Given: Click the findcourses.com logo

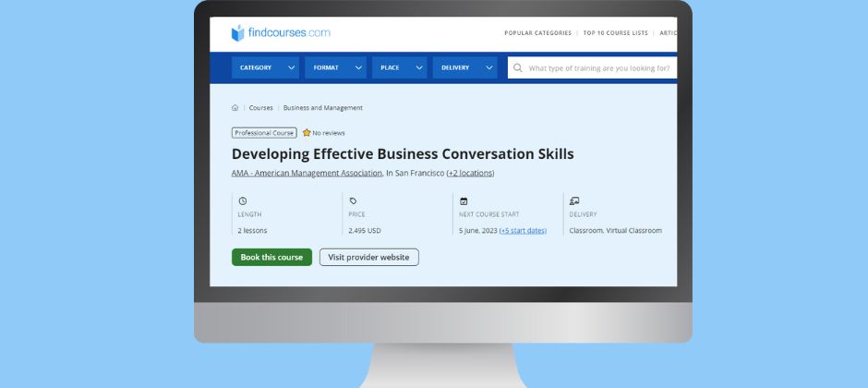Looking at the screenshot, I should point(280,33).
